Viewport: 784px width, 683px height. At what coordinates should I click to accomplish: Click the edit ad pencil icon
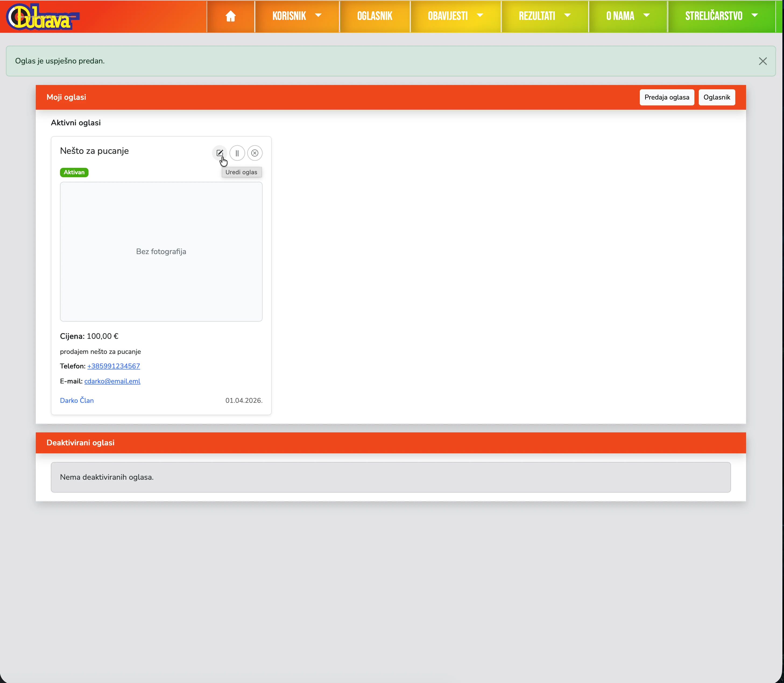pos(220,153)
